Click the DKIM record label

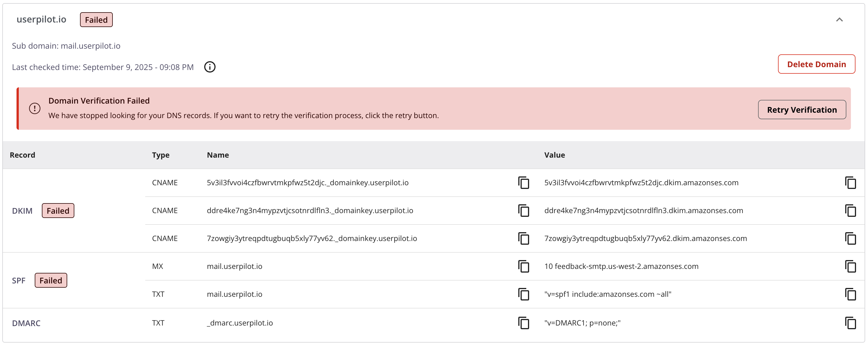coord(22,211)
